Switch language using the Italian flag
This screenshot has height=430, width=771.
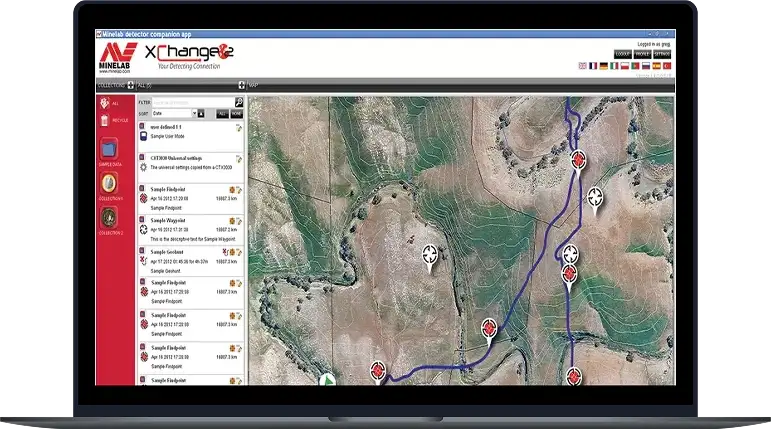(614, 66)
